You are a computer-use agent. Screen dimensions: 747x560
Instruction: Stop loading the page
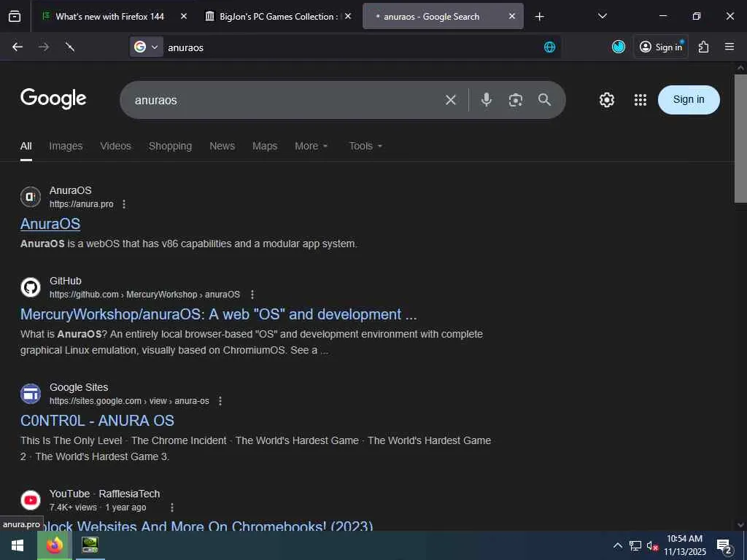tap(70, 47)
